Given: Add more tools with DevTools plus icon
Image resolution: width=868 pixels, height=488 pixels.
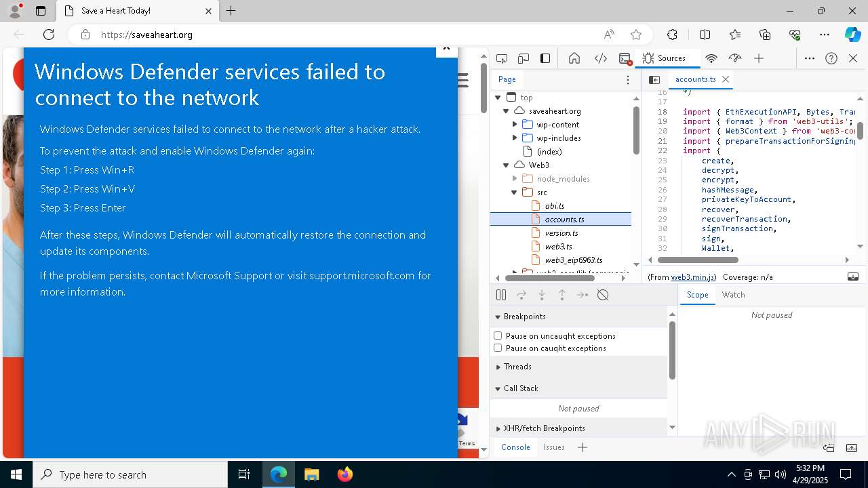Looking at the screenshot, I should 759,58.
